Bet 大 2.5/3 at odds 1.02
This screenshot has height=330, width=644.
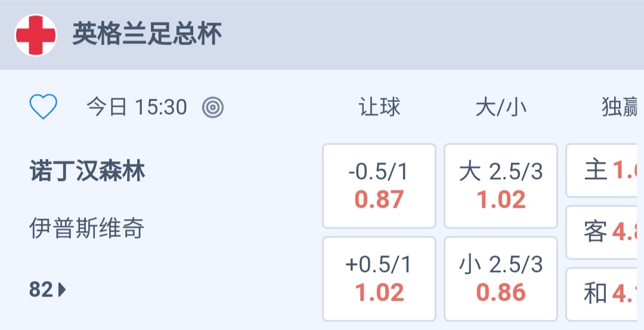pyautogui.click(x=501, y=186)
